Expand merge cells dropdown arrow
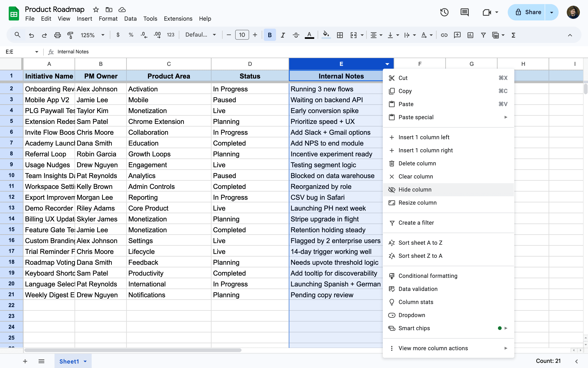Viewport: 588px width, 368px height. point(362,35)
